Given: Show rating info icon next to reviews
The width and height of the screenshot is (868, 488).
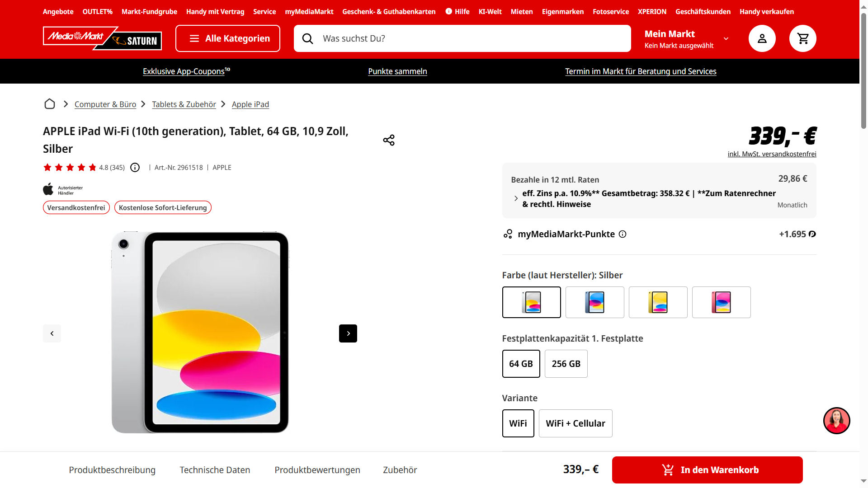Looking at the screenshot, I should click(135, 168).
